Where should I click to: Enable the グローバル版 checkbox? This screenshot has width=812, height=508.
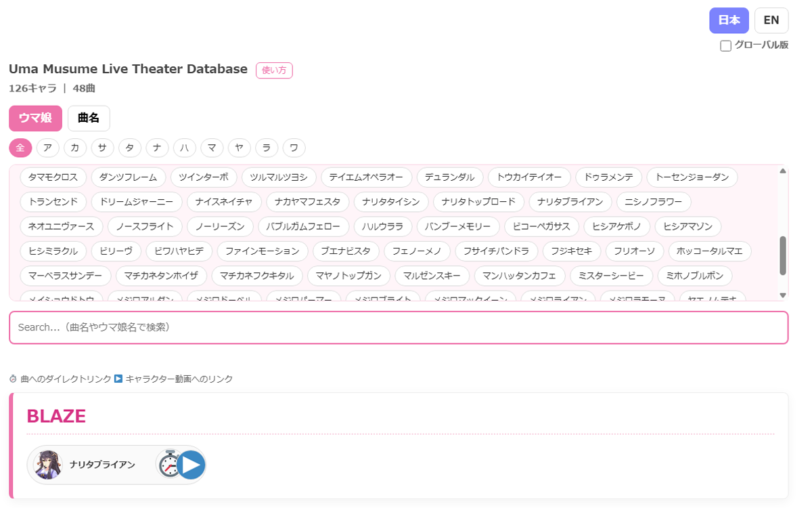pos(725,45)
